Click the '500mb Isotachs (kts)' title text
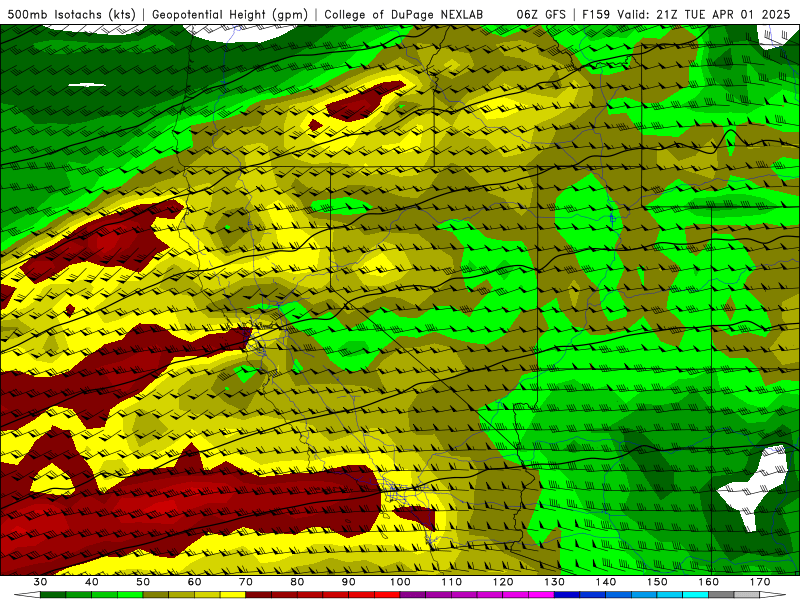The height and width of the screenshot is (600, 800). pyautogui.click(x=72, y=14)
